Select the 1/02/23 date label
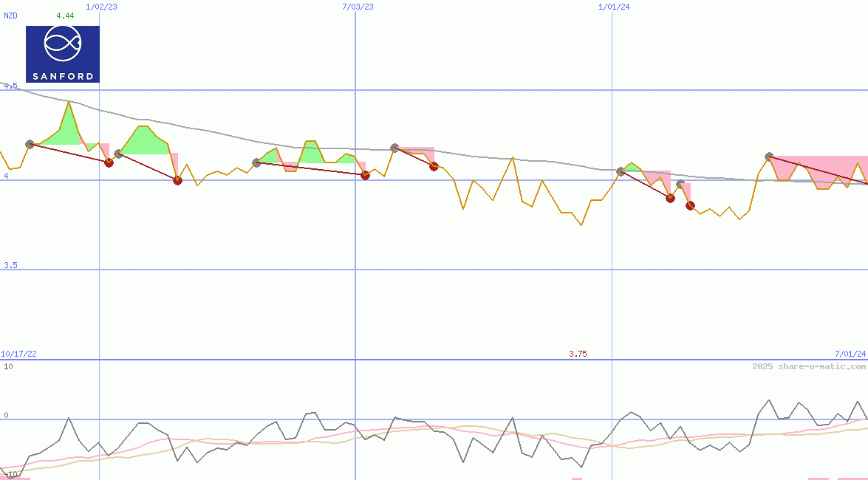 [x=101, y=7]
